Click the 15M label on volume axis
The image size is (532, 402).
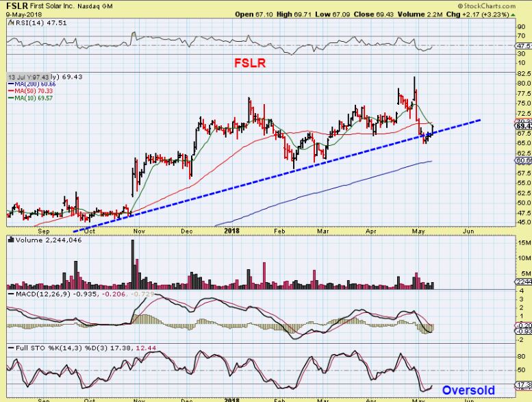click(524, 243)
